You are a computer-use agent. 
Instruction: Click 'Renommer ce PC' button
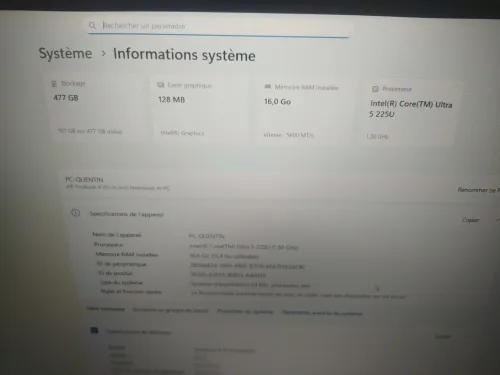(x=479, y=190)
